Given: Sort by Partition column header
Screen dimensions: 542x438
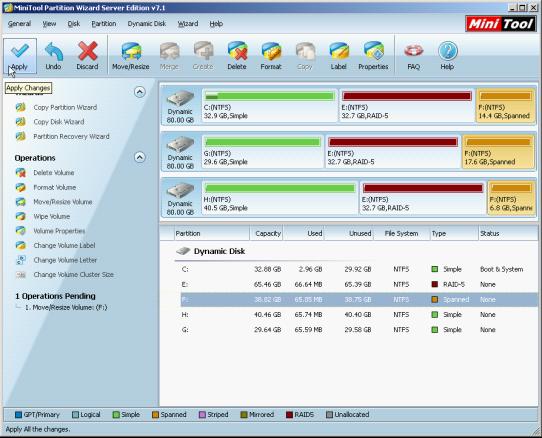Looking at the screenshot, I should pos(212,234).
